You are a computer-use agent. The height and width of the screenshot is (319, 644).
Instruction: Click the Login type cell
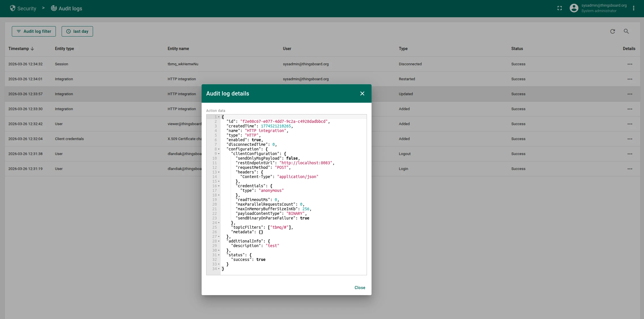tap(404, 169)
